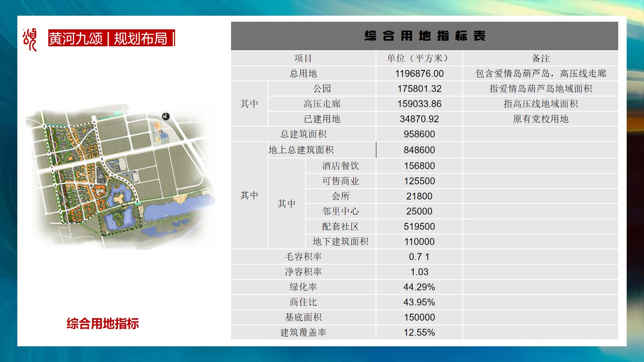Screen dimensions: 644x362
Task: Click the 已建用地 row label
Action: pyautogui.click(x=322, y=119)
